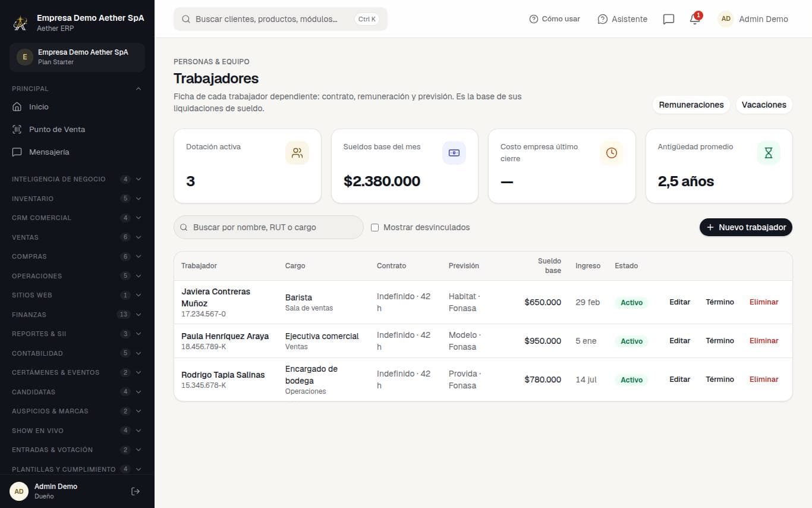Image resolution: width=812 pixels, height=508 pixels.
Task: Click the Costo empresa clock icon
Action: (612, 153)
